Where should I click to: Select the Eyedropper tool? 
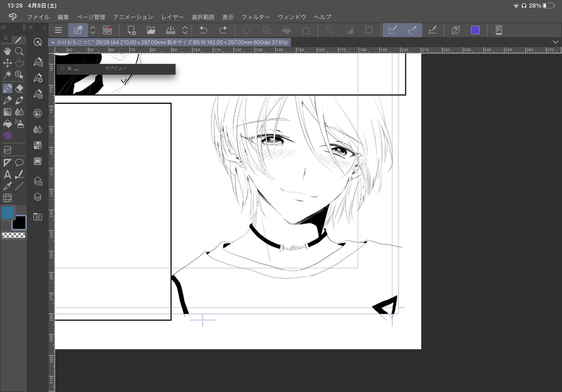click(x=7, y=186)
